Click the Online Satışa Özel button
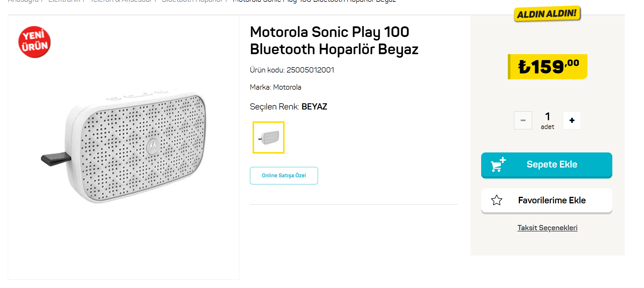644x288 pixels. point(284,176)
